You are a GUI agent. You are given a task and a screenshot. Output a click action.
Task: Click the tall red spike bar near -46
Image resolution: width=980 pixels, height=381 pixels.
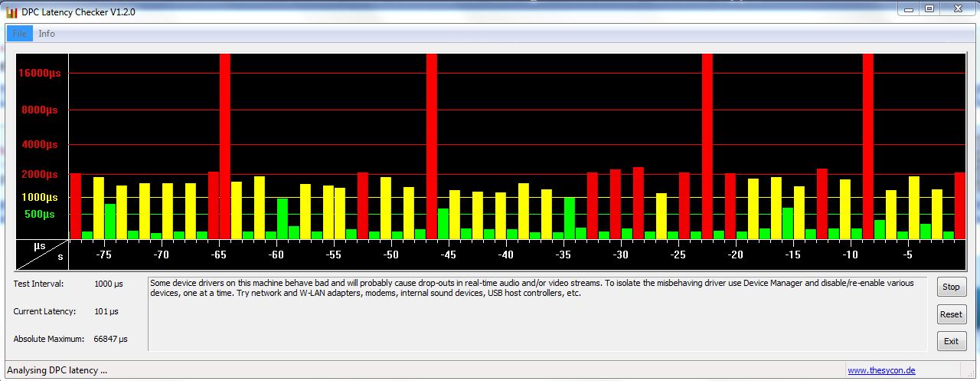[432, 146]
